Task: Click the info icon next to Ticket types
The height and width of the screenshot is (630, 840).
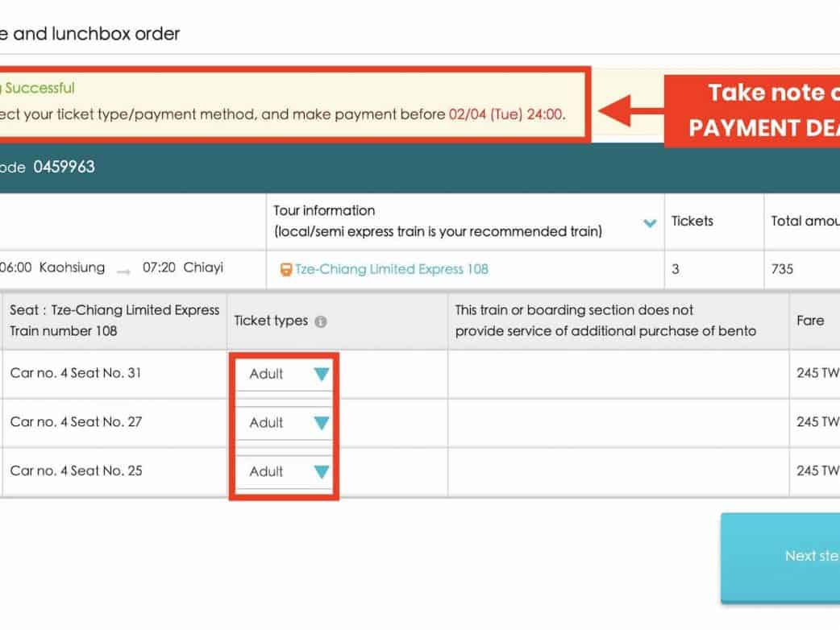Action: (321, 321)
